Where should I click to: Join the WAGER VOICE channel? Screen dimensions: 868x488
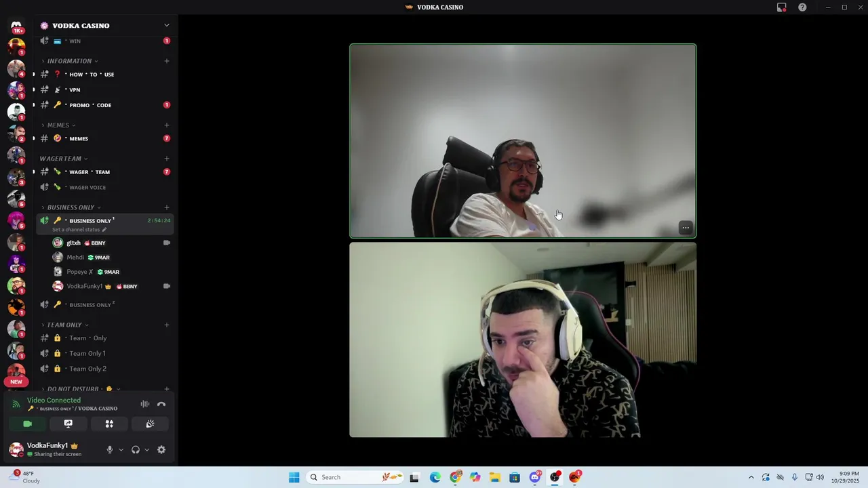(105, 187)
